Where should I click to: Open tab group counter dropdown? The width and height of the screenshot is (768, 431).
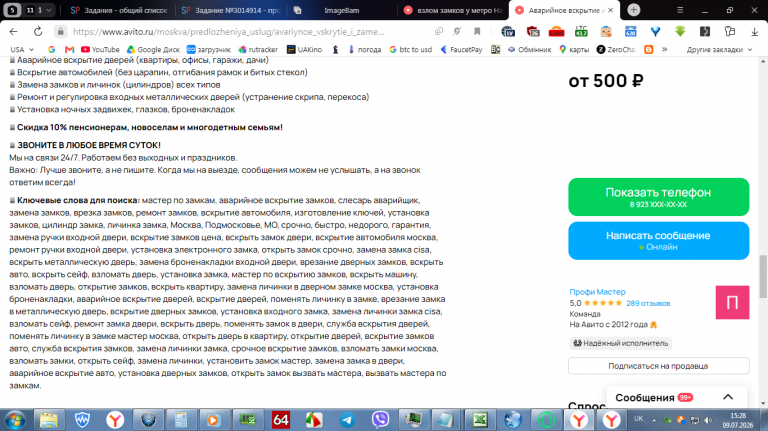click(39, 10)
